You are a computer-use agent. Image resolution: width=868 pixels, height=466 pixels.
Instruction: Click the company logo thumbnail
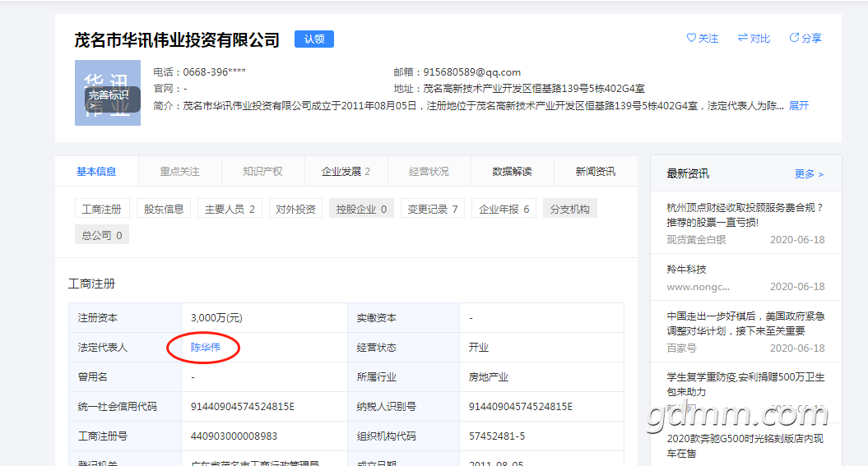pos(107,93)
